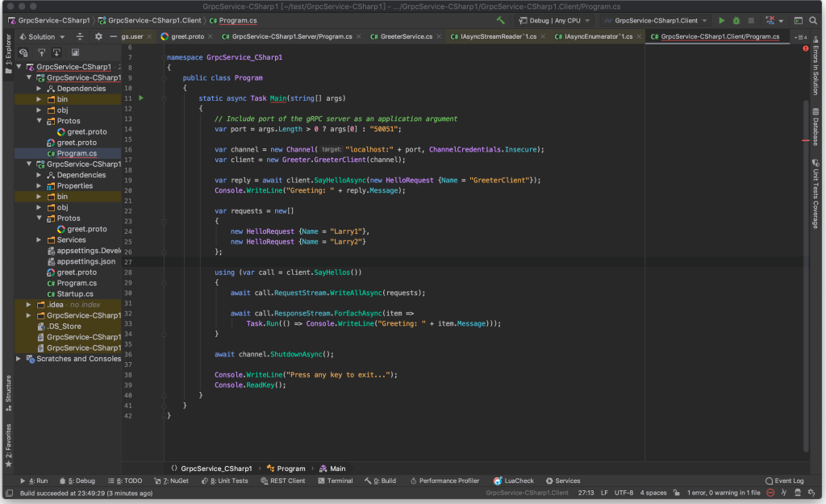Open the GrpcService-CSharp1.Client run configuration dropdown
The image size is (826, 504).
coord(656,20)
